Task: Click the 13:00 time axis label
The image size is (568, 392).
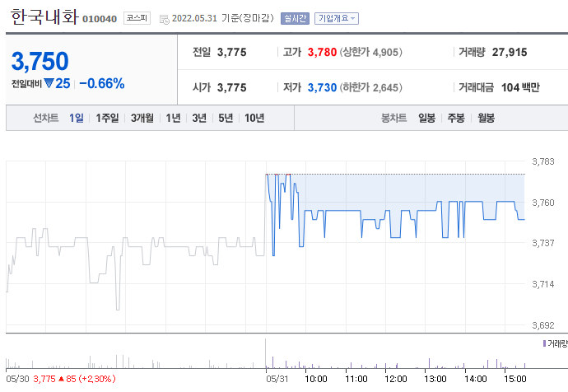Action: (x=435, y=379)
